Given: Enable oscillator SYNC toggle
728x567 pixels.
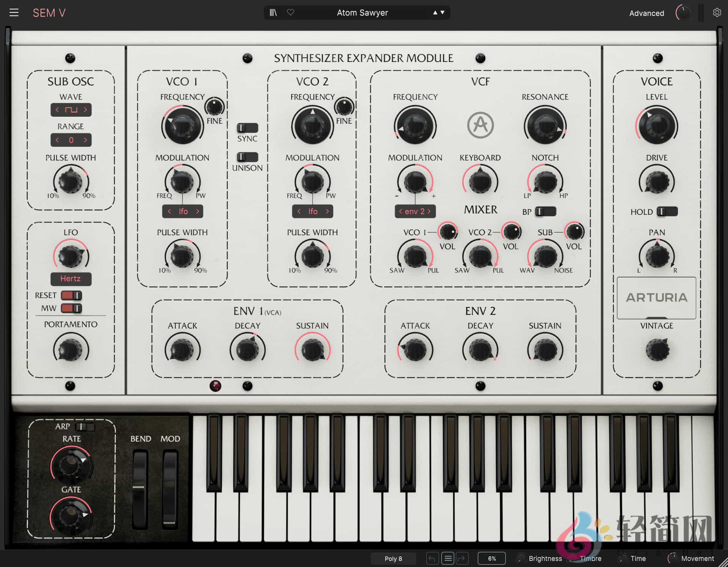Looking at the screenshot, I should [x=247, y=128].
